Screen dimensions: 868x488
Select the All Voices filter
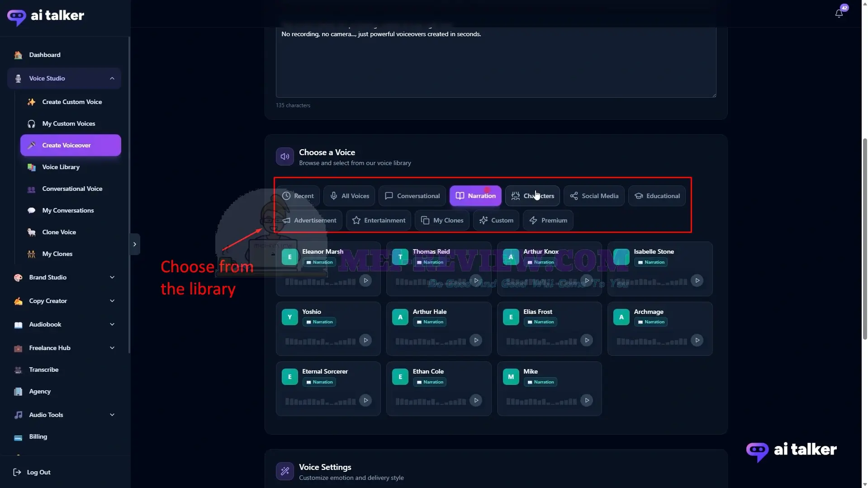pyautogui.click(x=349, y=196)
